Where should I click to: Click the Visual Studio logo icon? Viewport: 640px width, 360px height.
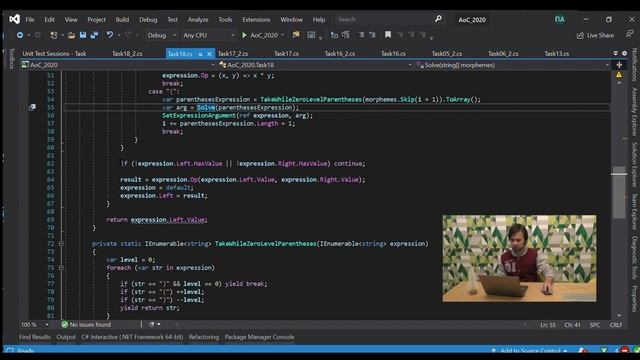(14, 19)
